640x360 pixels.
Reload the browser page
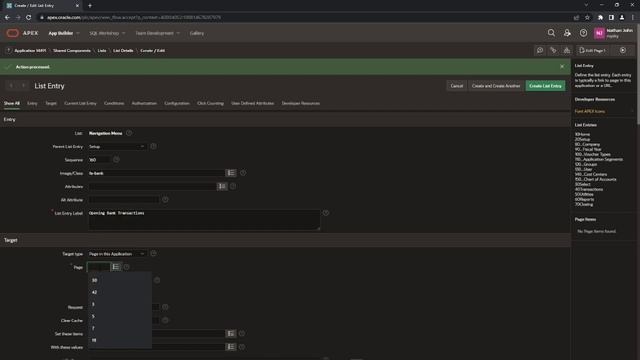29,18
